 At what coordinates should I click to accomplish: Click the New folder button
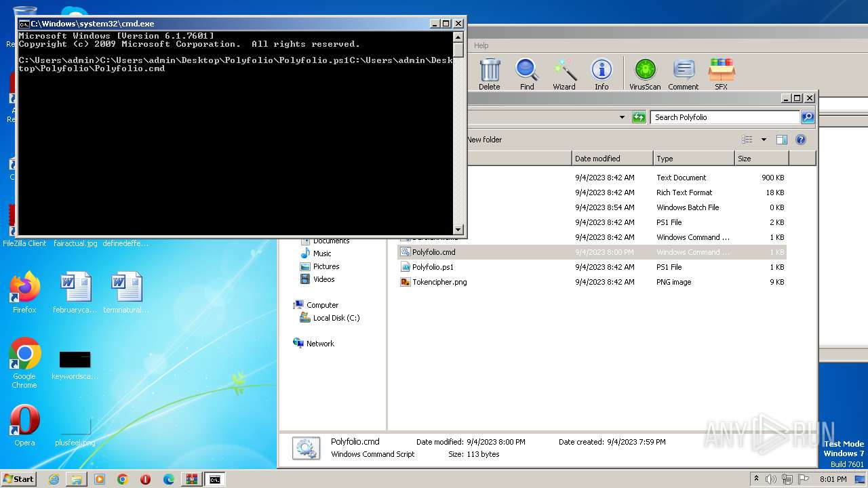pyautogui.click(x=484, y=140)
